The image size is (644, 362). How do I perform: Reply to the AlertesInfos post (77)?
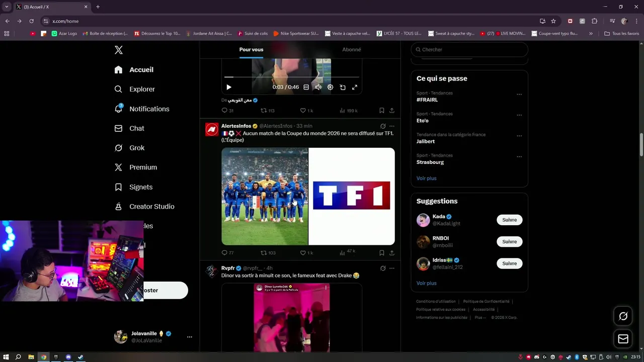(x=227, y=253)
